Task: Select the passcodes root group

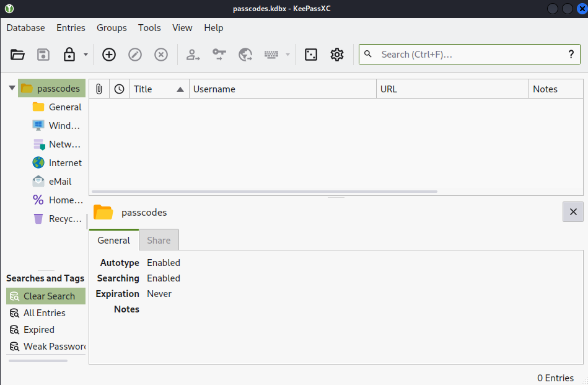Action: [x=52, y=88]
